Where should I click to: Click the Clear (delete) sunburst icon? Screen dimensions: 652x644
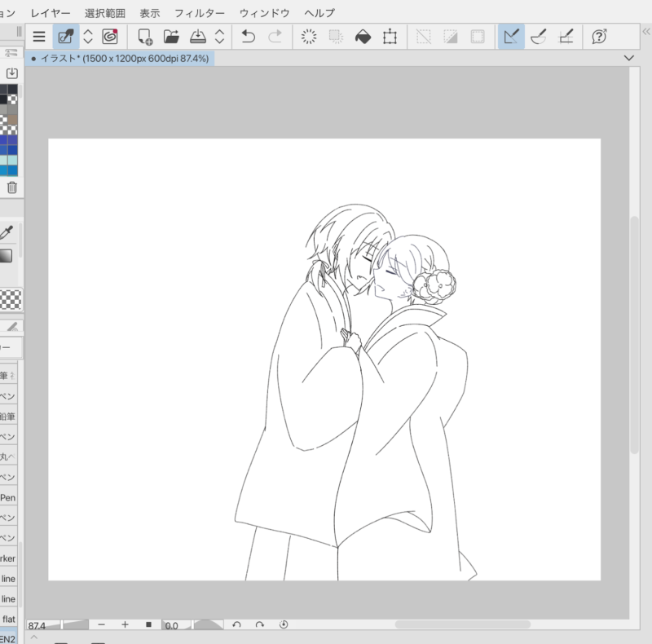pos(309,37)
